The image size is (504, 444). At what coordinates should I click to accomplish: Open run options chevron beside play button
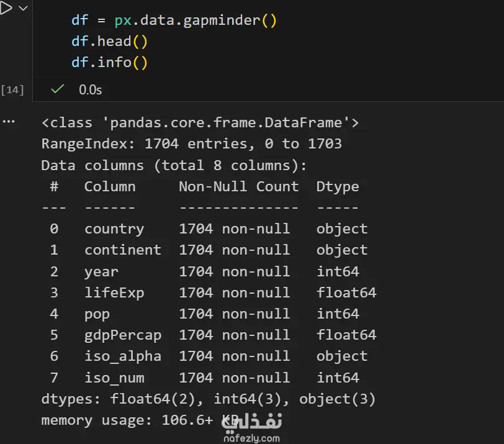23,8
